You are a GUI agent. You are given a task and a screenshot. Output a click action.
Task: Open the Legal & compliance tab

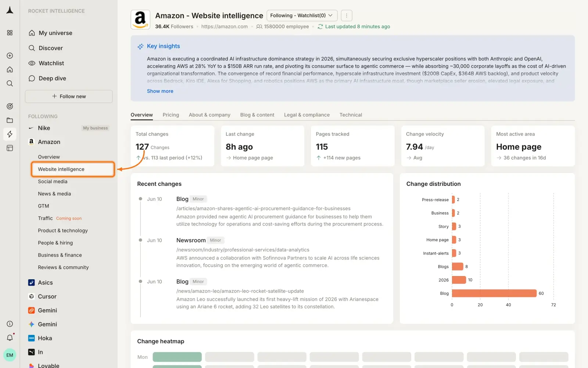[x=307, y=115]
